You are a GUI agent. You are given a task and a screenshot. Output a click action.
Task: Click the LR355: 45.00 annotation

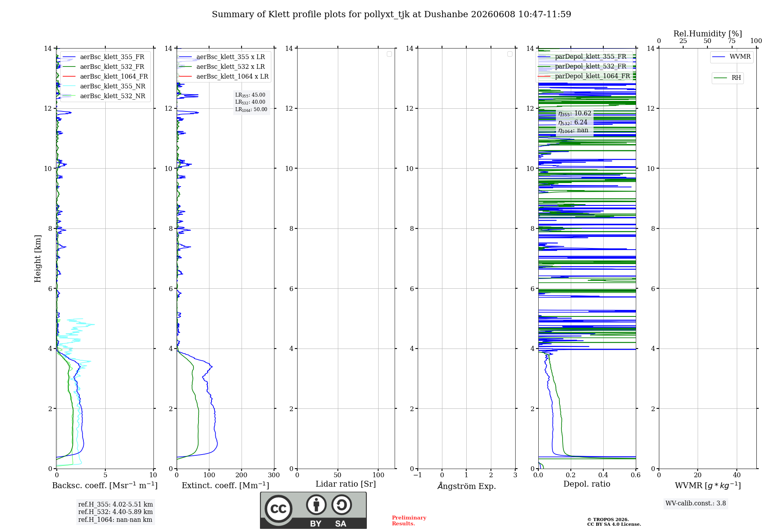[x=250, y=95]
